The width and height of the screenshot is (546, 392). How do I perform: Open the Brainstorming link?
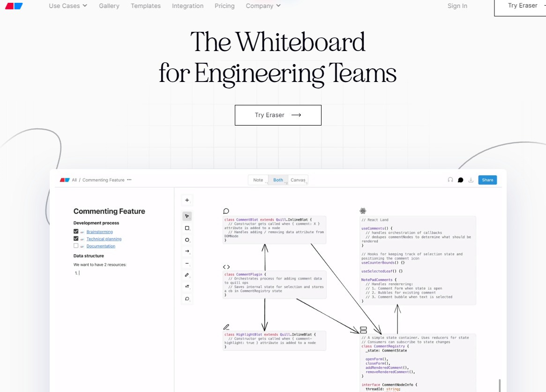tap(99, 232)
